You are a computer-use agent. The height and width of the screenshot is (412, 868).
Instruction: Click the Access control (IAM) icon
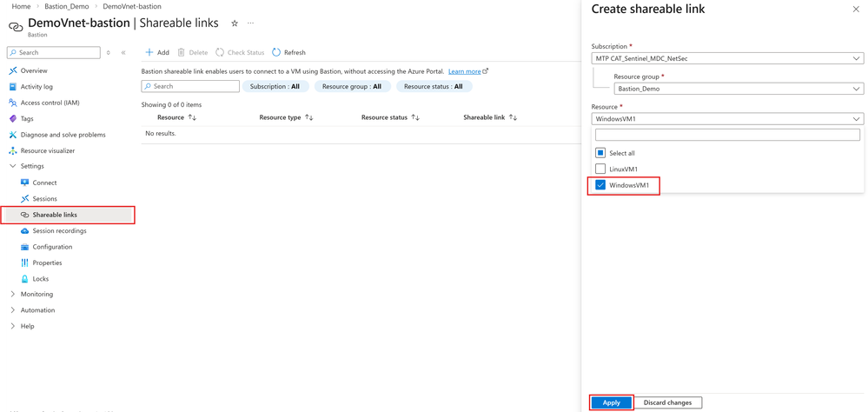pyautogui.click(x=13, y=103)
